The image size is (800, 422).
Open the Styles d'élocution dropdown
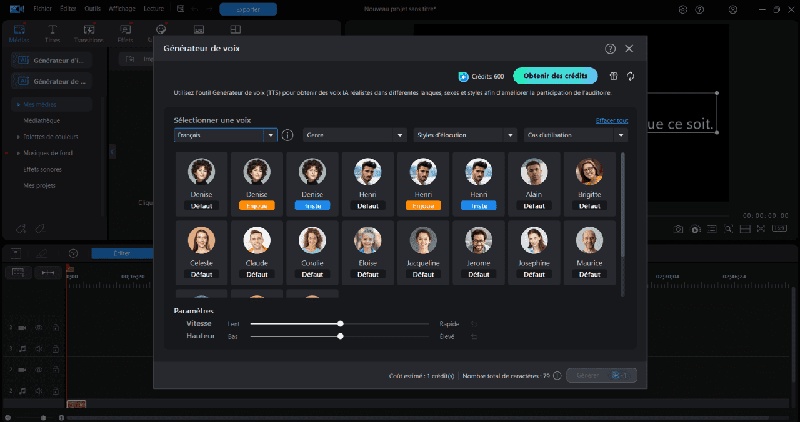pos(465,135)
